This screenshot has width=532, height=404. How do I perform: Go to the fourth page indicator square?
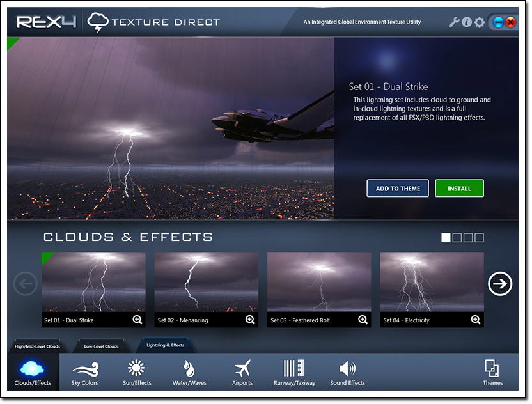point(479,238)
